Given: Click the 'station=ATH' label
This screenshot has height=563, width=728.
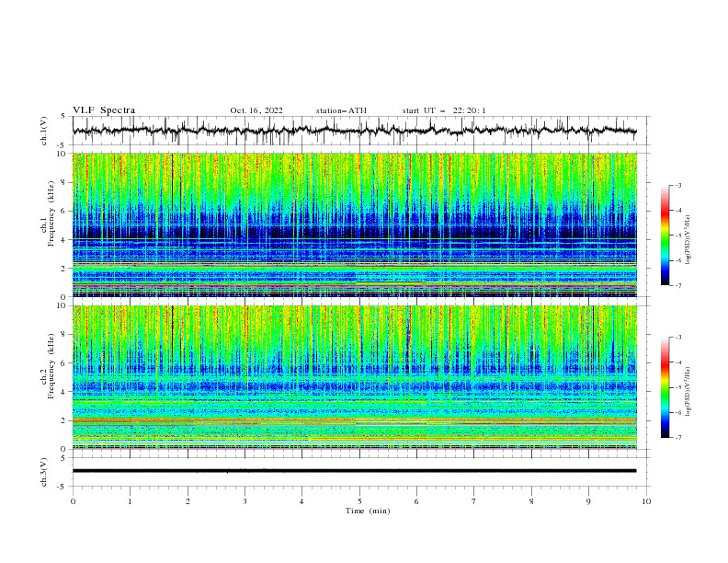Looking at the screenshot, I should pos(341,110).
